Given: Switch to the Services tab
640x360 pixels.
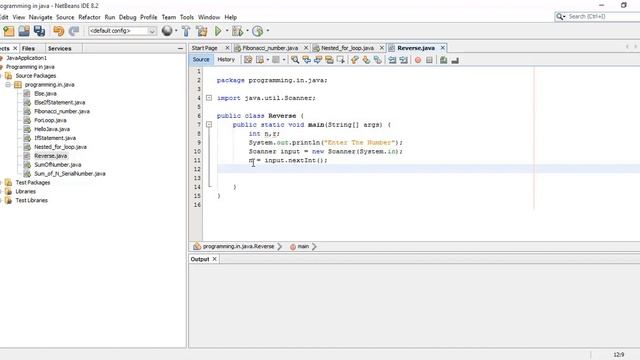Looking at the screenshot, I should coord(60,48).
